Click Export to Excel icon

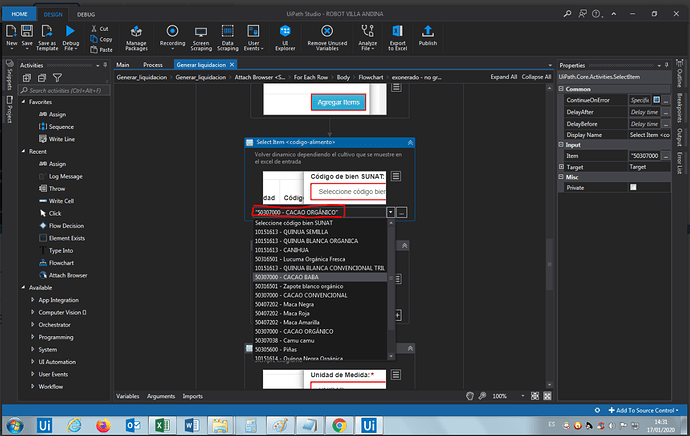click(397, 32)
